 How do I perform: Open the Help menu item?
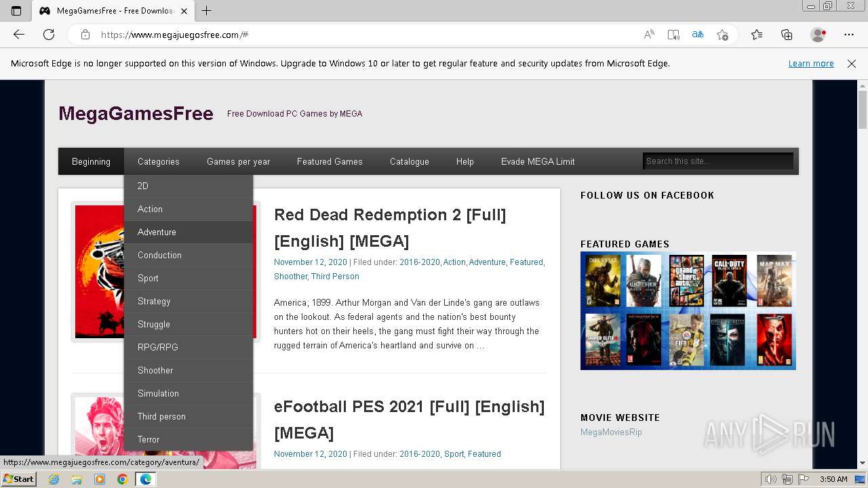pos(465,161)
